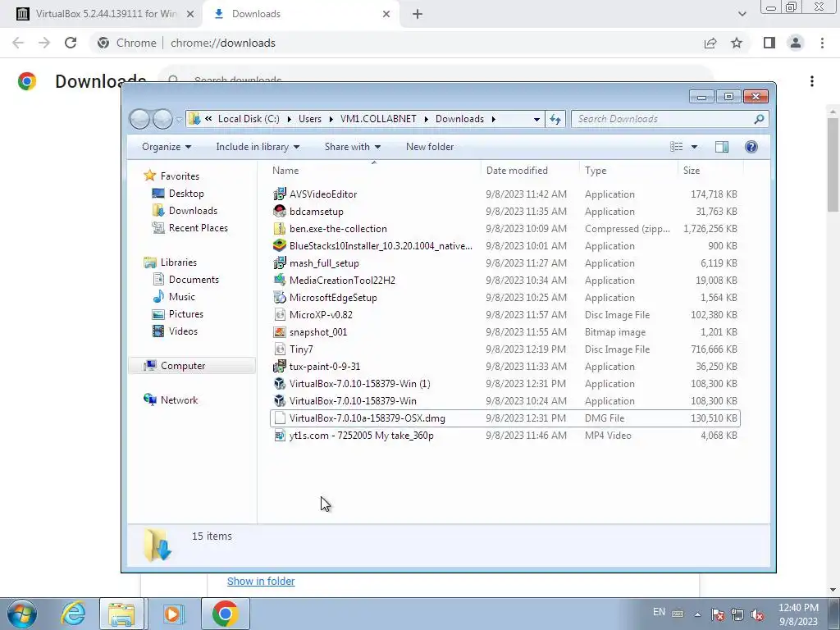Select the MediaCreationTool22H2 icon
The image size is (840, 630).
pos(280,281)
